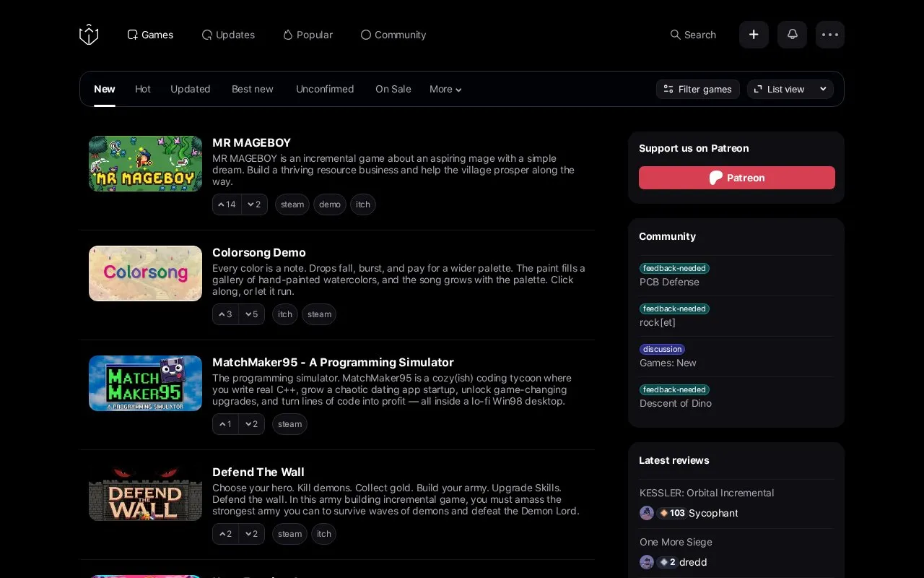Click Defend The Wall itch tag

pos(324,534)
